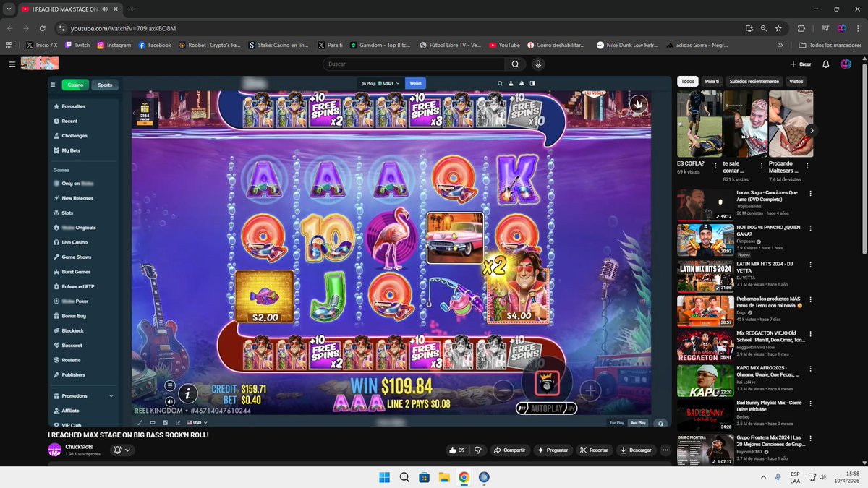Select the Subidos recientemente filter chip
868x488 pixels.
(754, 81)
